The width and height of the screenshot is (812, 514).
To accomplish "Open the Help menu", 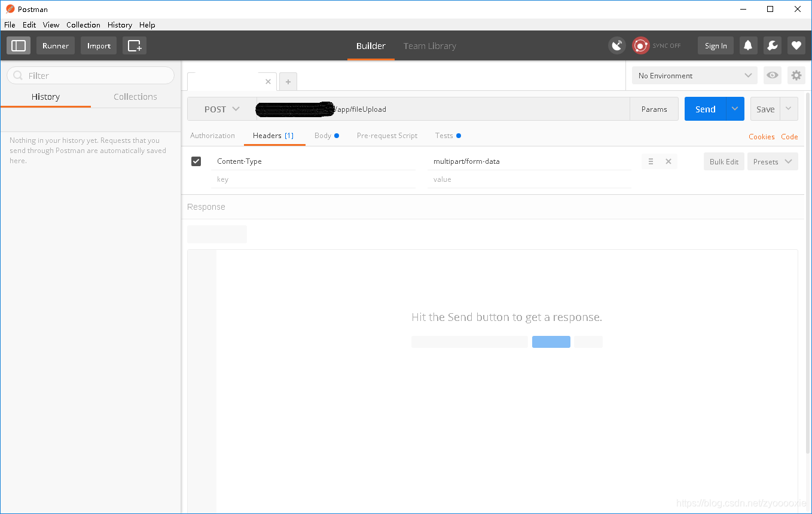I will (x=147, y=25).
